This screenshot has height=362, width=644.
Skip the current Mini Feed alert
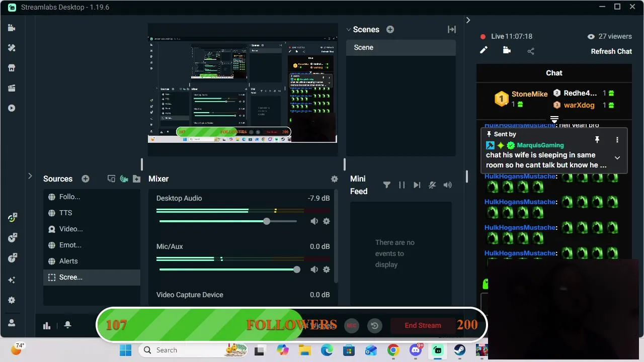(417, 185)
